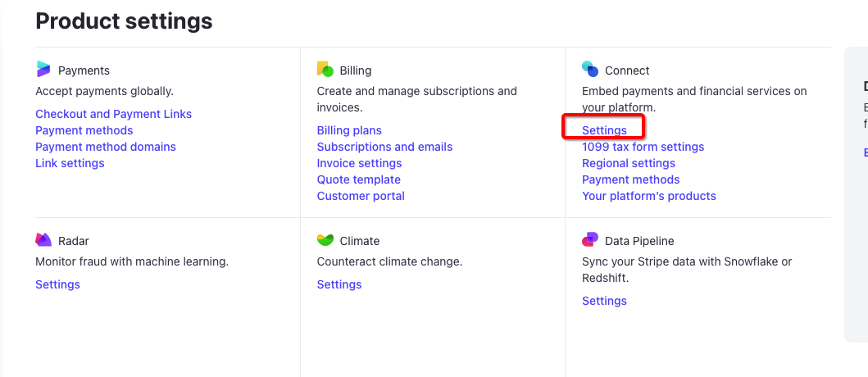Image resolution: width=868 pixels, height=377 pixels.
Task: Open Your platform's products link
Action: pyautogui.click(x=648, y=196)
